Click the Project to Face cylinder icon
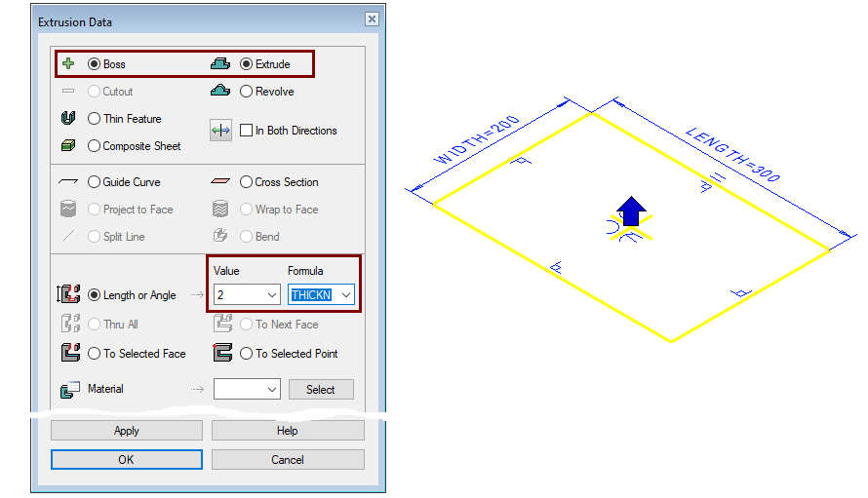The width and height of the screenshot is (868, 498). (x=68, y=209)
